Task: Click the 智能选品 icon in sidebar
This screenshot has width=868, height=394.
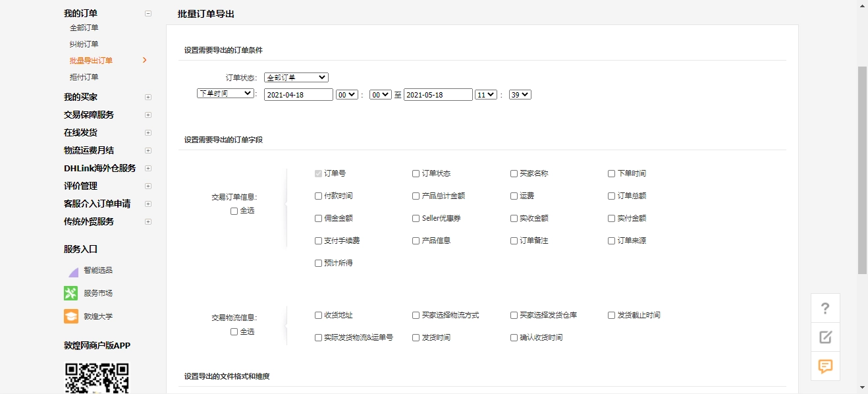Action: click(x=71, y=271)
